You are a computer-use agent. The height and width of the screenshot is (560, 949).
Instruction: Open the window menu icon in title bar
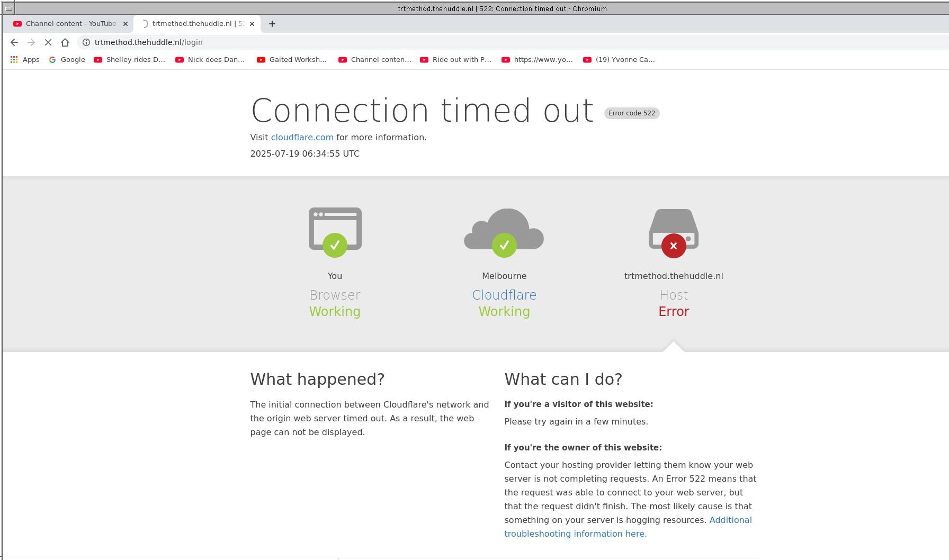point(8,8)
